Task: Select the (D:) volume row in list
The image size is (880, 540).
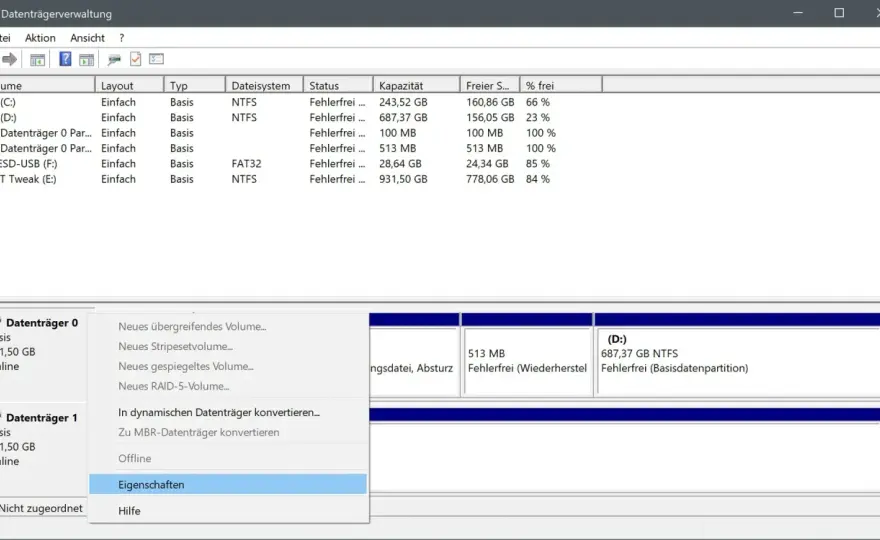Action: pyautogui.click(x=301, y=117)
